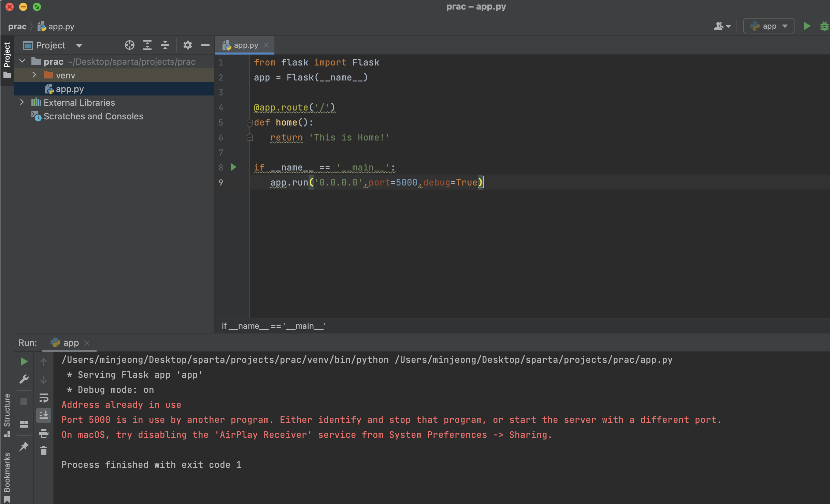830x504 pixels.
Task: Start debugging with the green bug icon
Action: click(824, 26)
